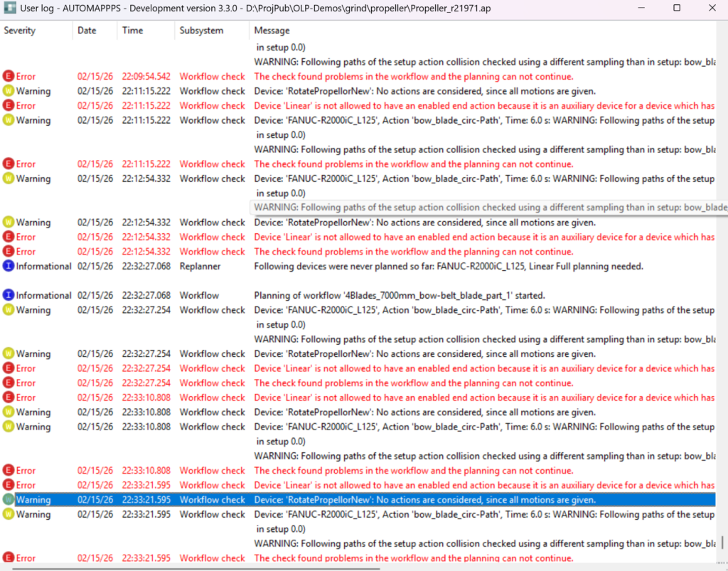Sort log by the Severity column header

[20, 31]
